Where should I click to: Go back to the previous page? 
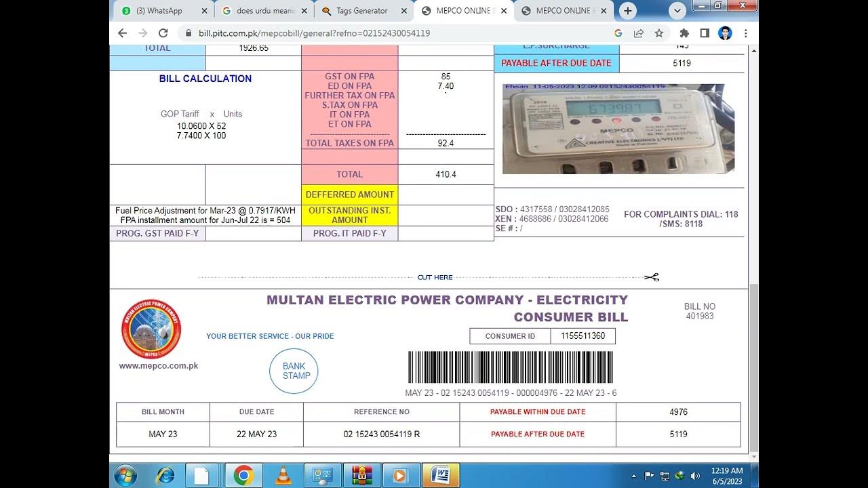(x=122, y=33)
